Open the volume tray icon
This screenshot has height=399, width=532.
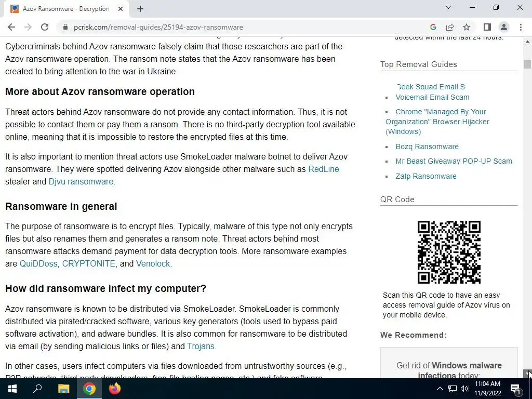click(x=464, y=389)
